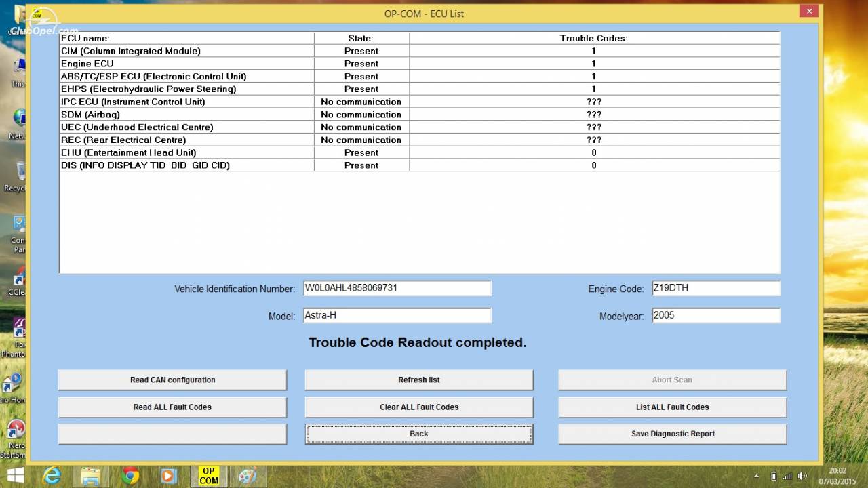Select the EHU (Entertainment Head Unit) row
This screenshot has height=488, width=868.
click(420, 152)
